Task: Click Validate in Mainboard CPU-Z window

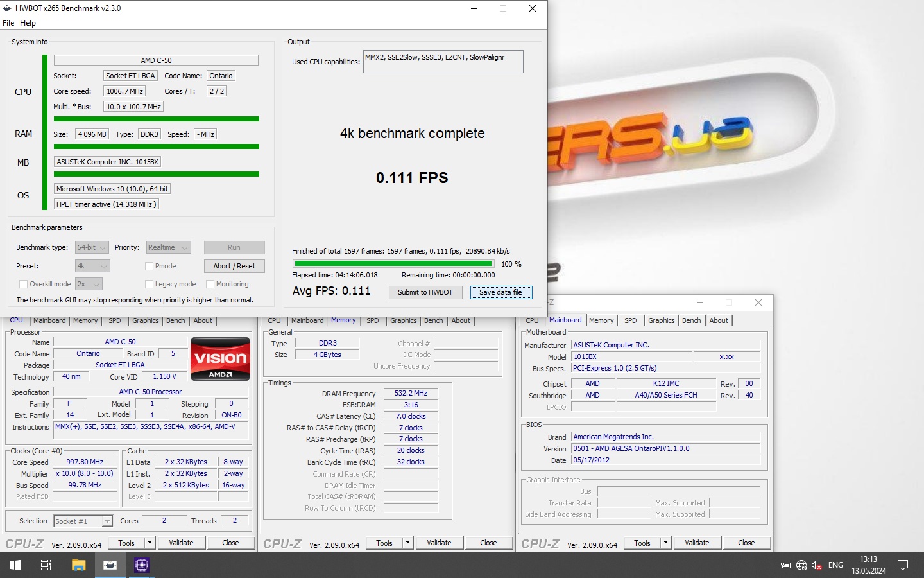Action: [697, 543]
